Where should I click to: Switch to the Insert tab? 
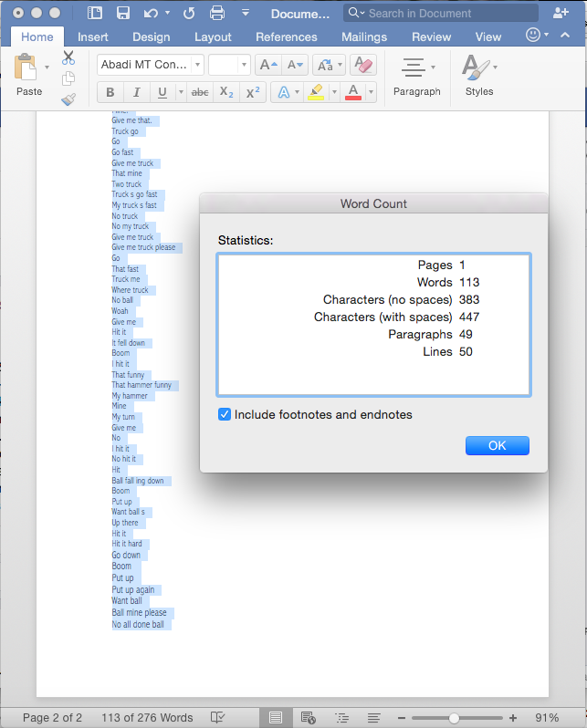click(x=92, y=36)
